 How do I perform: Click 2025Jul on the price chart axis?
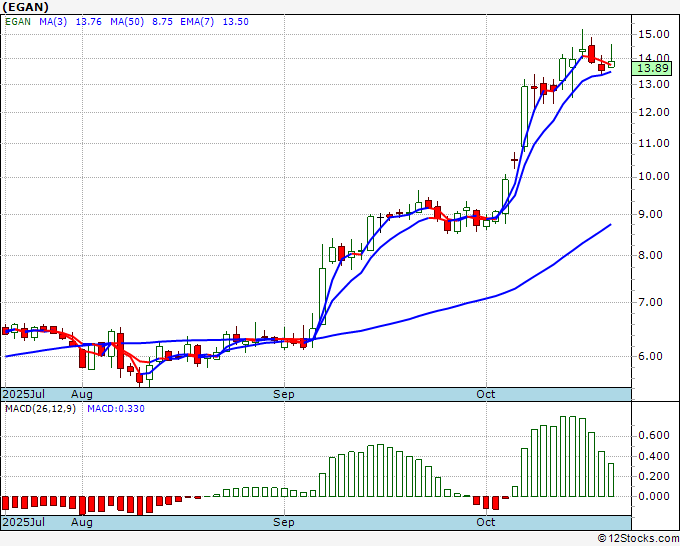[x=23, y=394]
